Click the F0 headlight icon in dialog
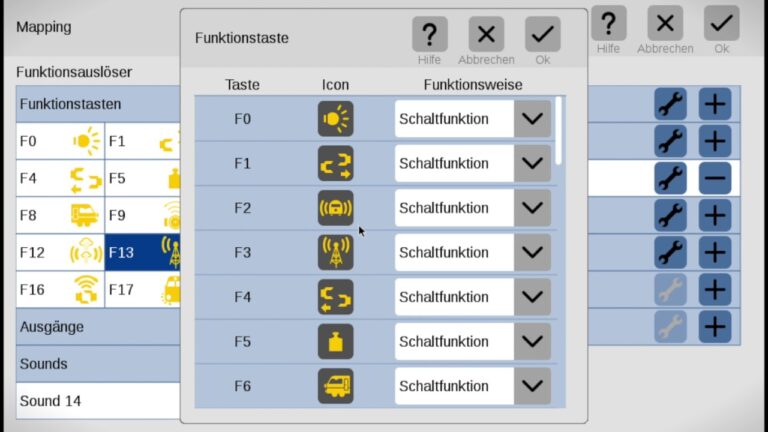The height and width of the screenshot is (432, 768). 336,119
